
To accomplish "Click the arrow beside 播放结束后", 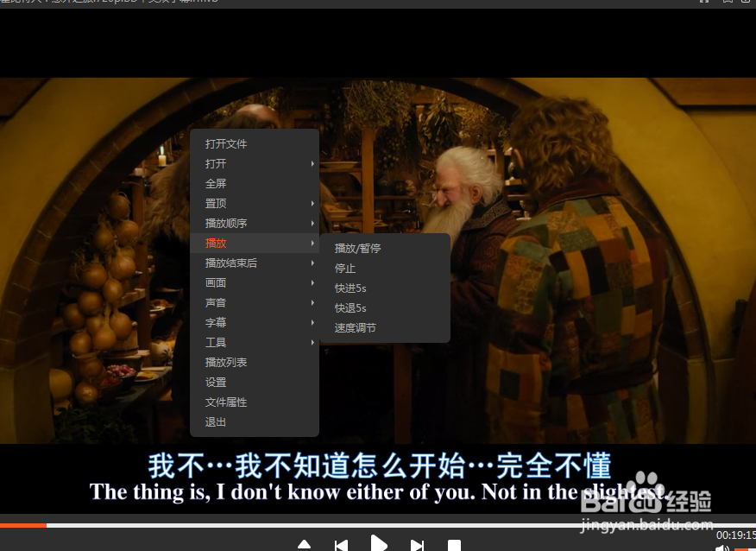I will (x=312, y=263).
